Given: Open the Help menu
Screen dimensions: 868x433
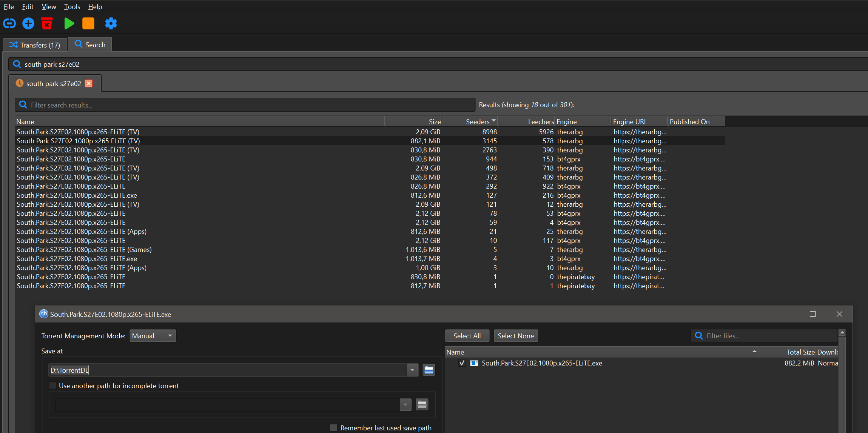Looking at the screenshot, I should 95,7.
